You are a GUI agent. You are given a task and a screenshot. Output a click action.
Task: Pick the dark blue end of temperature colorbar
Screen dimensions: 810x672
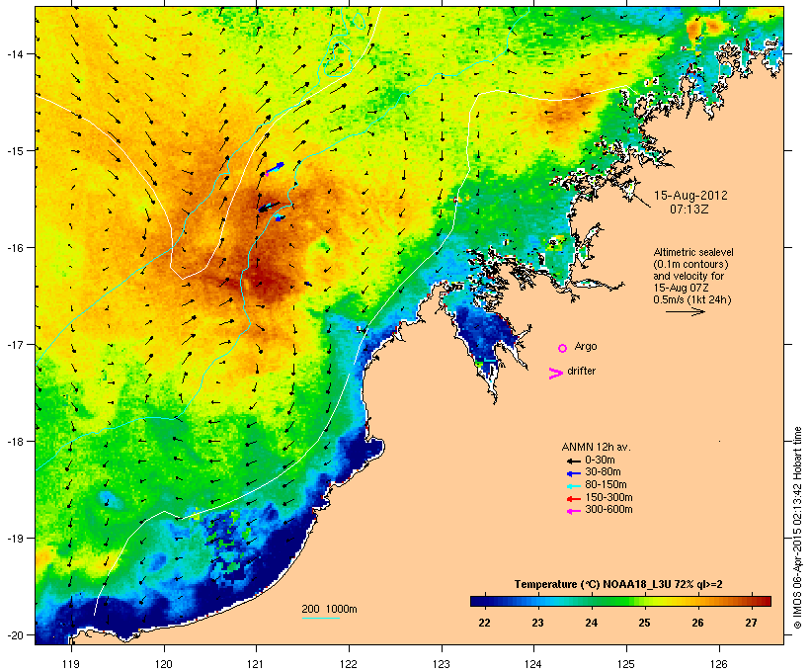pos(476,601)
